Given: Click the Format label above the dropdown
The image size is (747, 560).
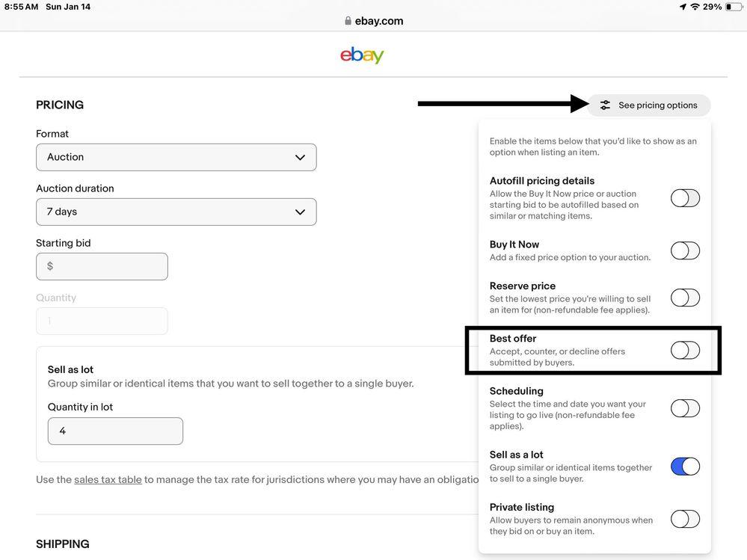Looking at the screenshot, I should 52,134.
